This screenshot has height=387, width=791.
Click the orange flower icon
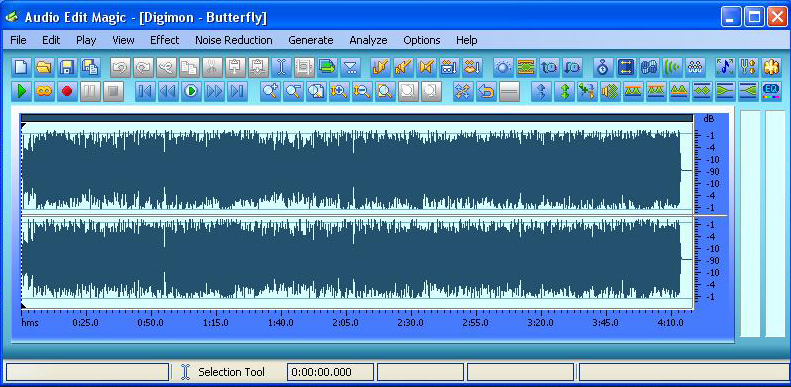[x=771, y=67]
